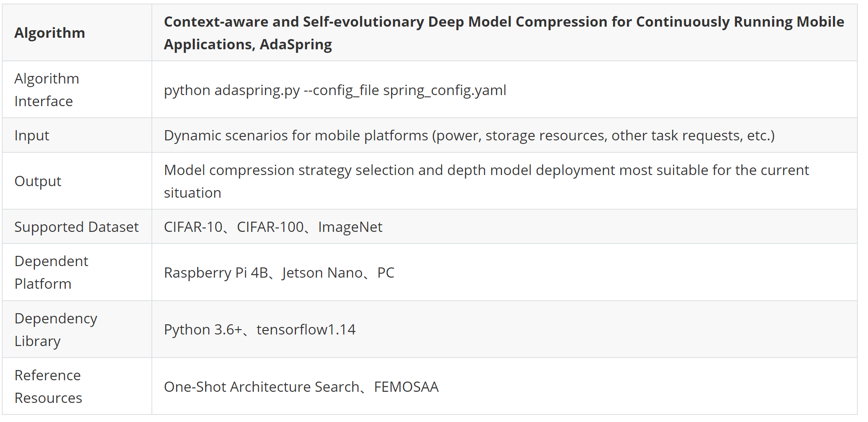Click the AdaSpring title header text
Screen dimensions: 868x422
504,33
